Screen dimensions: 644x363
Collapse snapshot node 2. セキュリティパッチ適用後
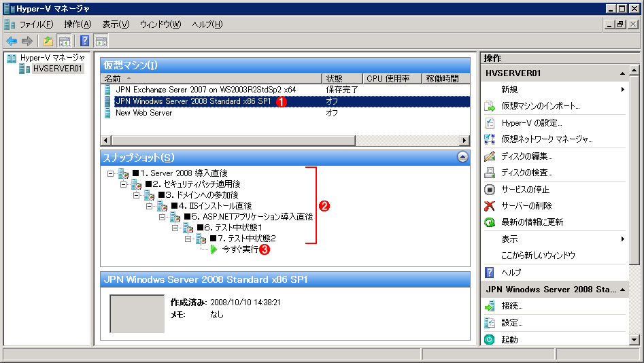click(123, 184)
